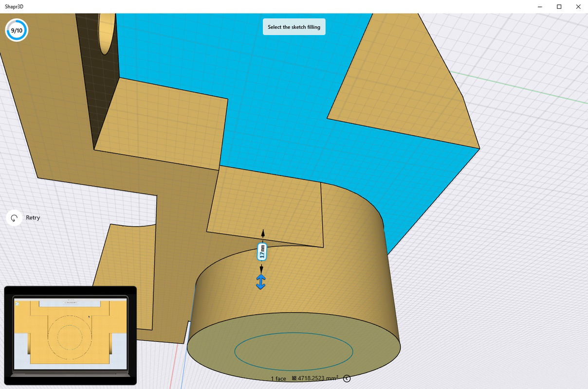Click the '1 face' selection label

click(x=278, y=378)
